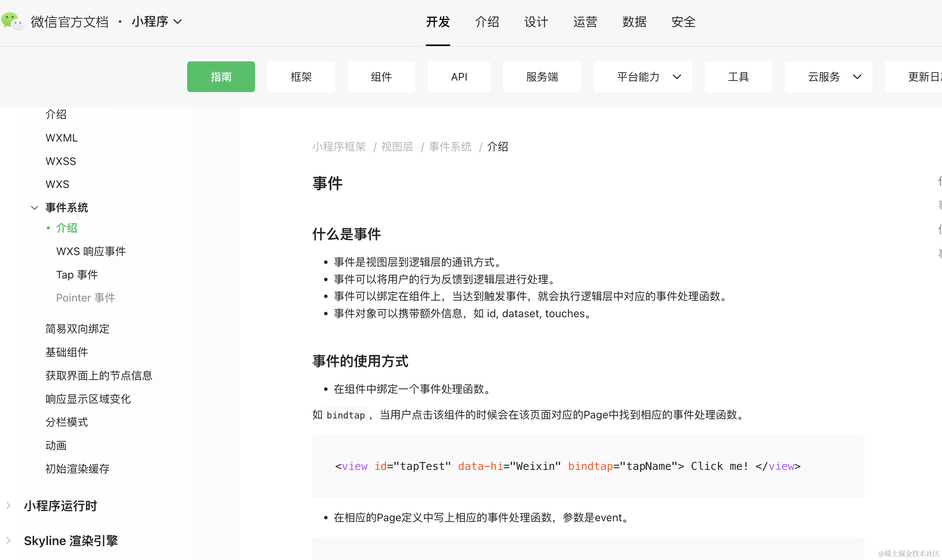The image size is (942, 560).
Task: Open the 框架 section button
Action: [x=301, y=77]
